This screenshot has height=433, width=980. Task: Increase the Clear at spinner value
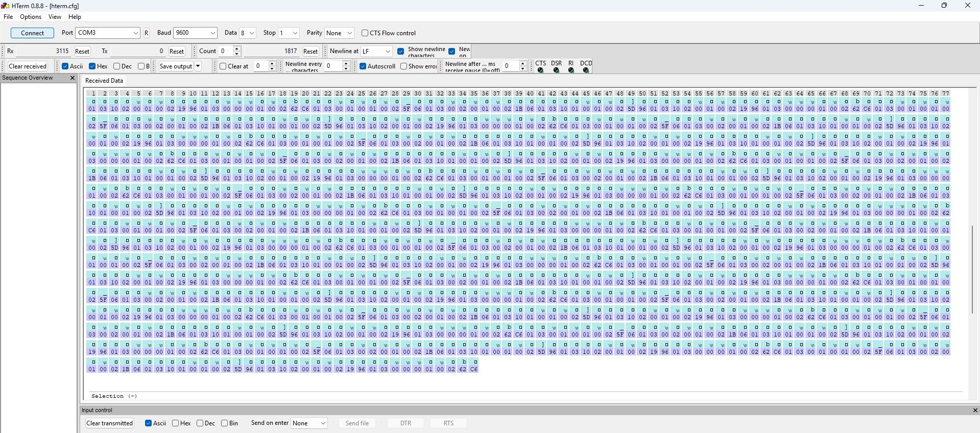(x=272, y=63)
